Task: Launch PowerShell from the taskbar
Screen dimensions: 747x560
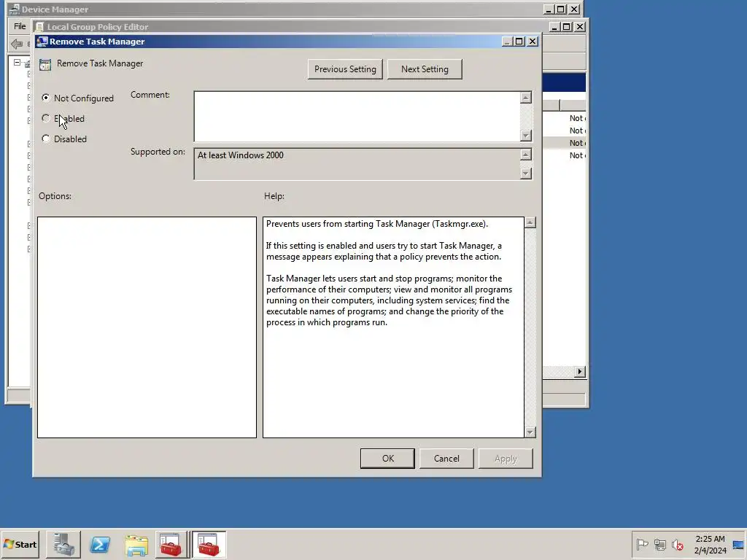Action: 100,544
